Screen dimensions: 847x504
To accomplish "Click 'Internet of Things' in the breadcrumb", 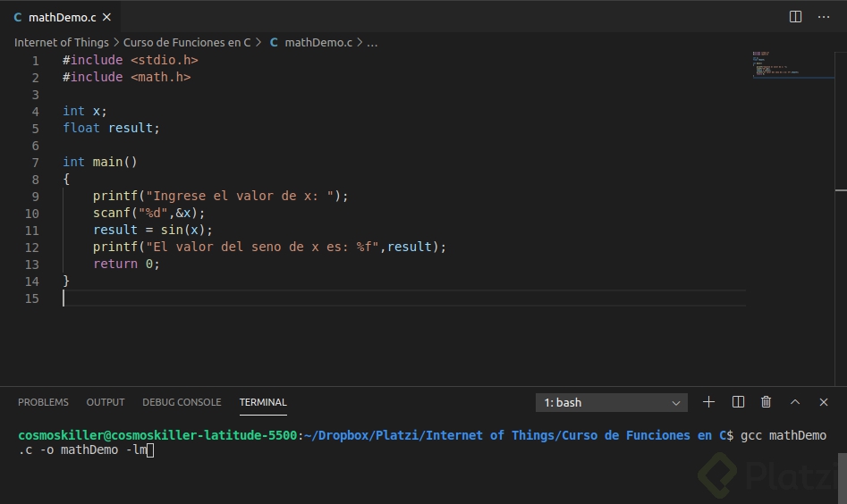I will click(x=61, y=42).
